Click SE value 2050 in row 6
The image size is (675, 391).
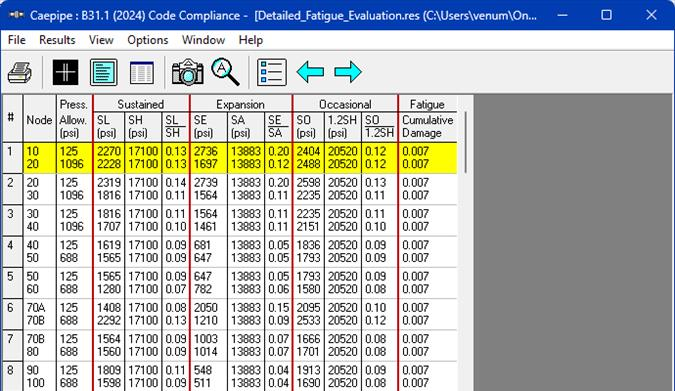click(206, 308)
